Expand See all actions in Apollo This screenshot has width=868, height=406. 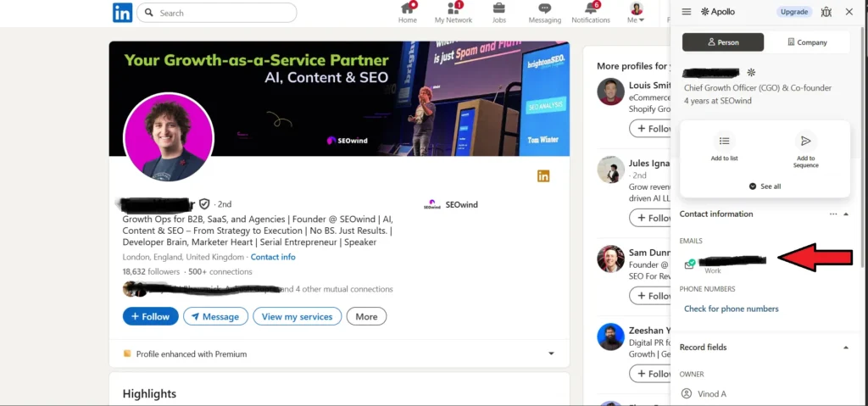pos(765,186)
